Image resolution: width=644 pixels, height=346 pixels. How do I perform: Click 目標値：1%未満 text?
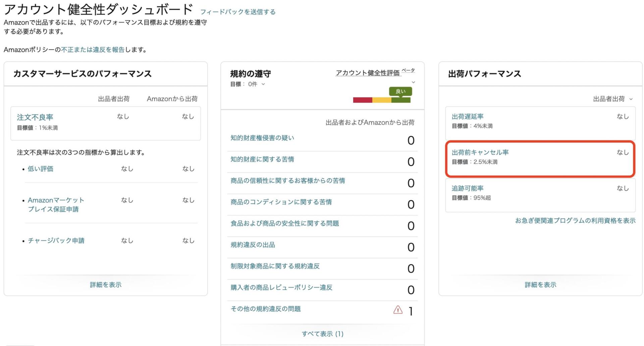coord(38,128)
